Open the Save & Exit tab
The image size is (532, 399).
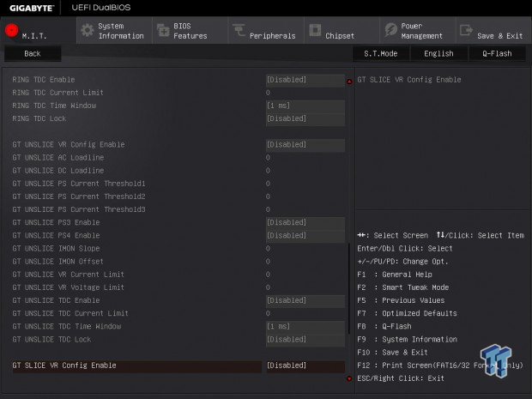pyautogui.click(x=493, y=31)
